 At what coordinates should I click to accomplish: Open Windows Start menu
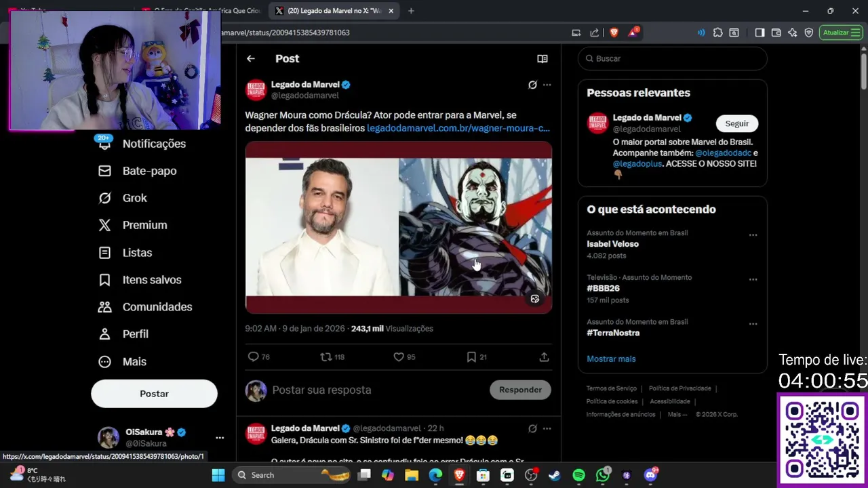tap(218, 475)
